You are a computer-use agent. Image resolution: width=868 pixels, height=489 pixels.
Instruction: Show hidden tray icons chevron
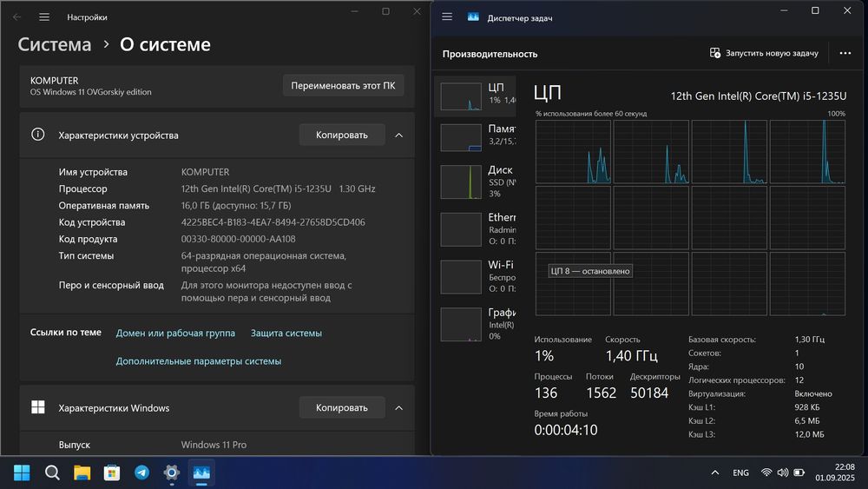(715, 472)
